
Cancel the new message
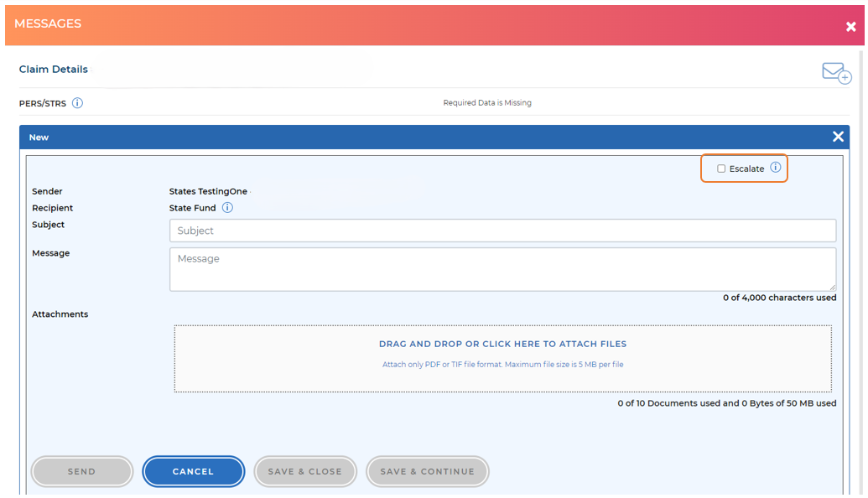click(x=193, y=471)
